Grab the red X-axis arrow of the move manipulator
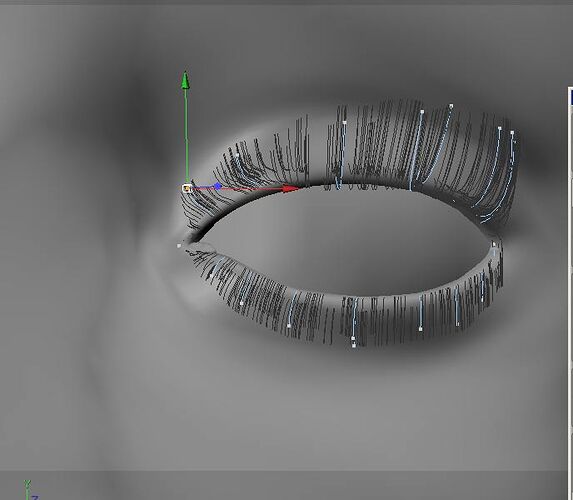Viewport: 573px width, 500px height. tap(292, 189)
